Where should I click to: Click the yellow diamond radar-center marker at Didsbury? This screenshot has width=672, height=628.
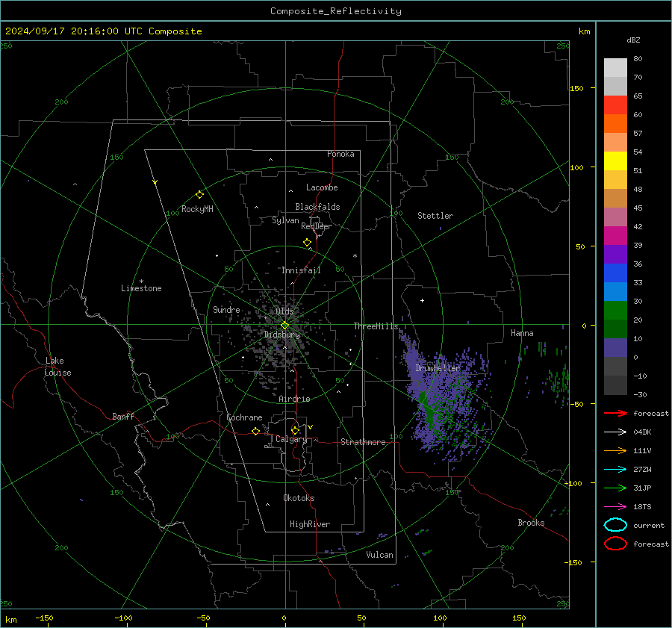tap(284, 326)
